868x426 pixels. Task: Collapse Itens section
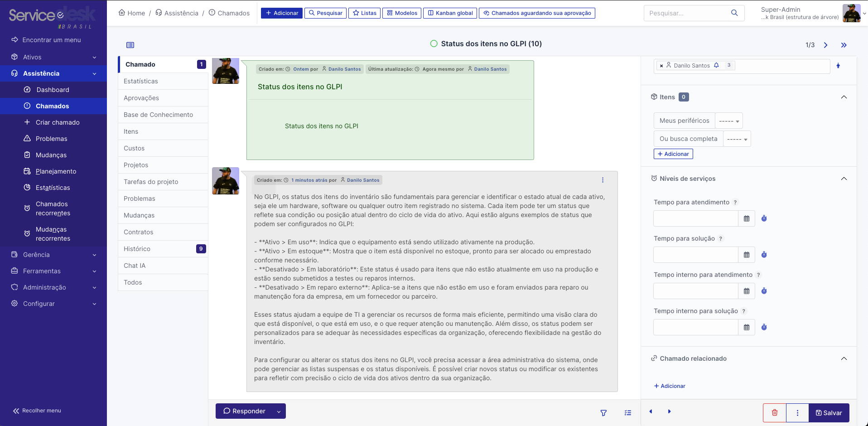pos(844,97)
